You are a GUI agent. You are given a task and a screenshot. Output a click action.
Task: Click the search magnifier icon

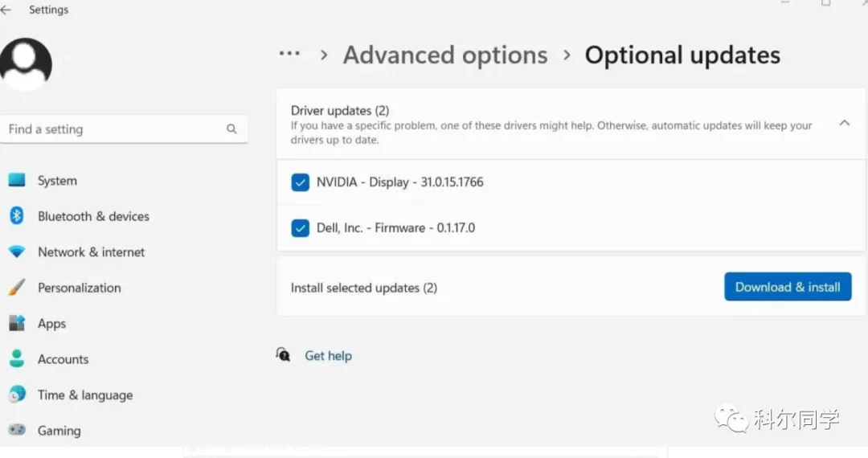pyautogui.click(x=231, y=129)
